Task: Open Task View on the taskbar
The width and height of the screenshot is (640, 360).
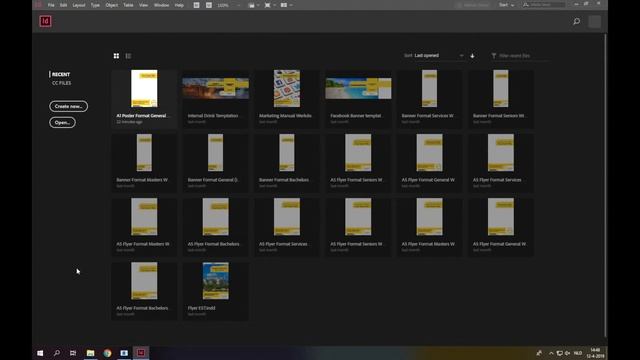Action: 73,353
